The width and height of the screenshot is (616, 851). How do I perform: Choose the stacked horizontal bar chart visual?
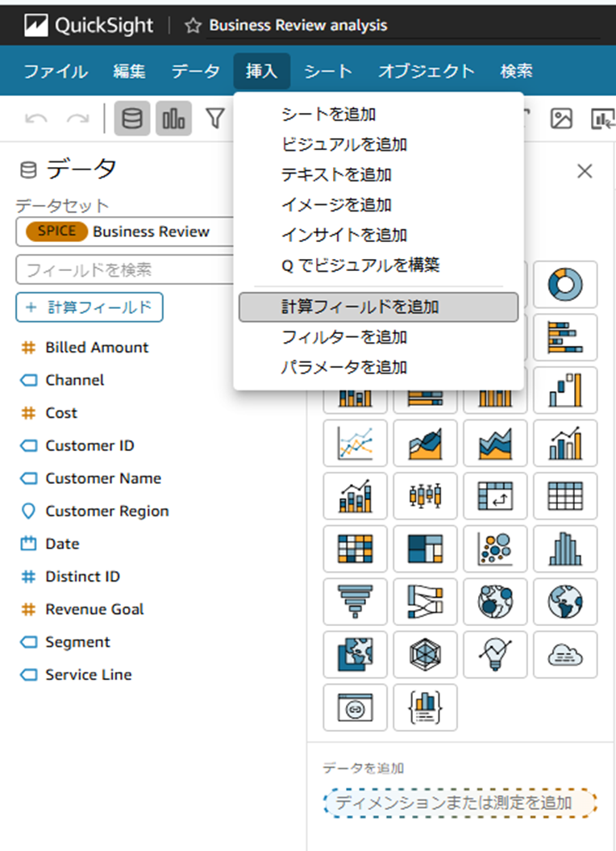[565, 337]
